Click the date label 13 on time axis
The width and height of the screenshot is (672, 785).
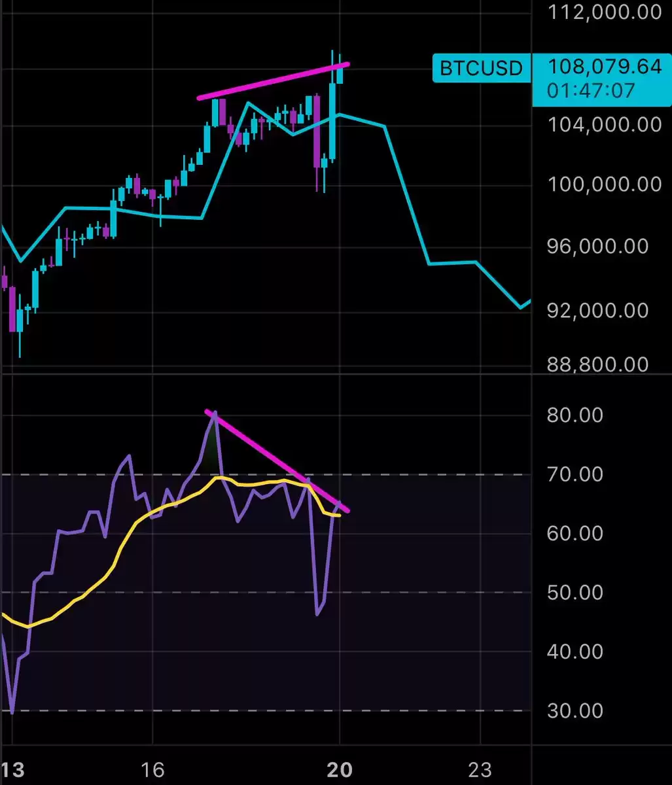[12, 770]
